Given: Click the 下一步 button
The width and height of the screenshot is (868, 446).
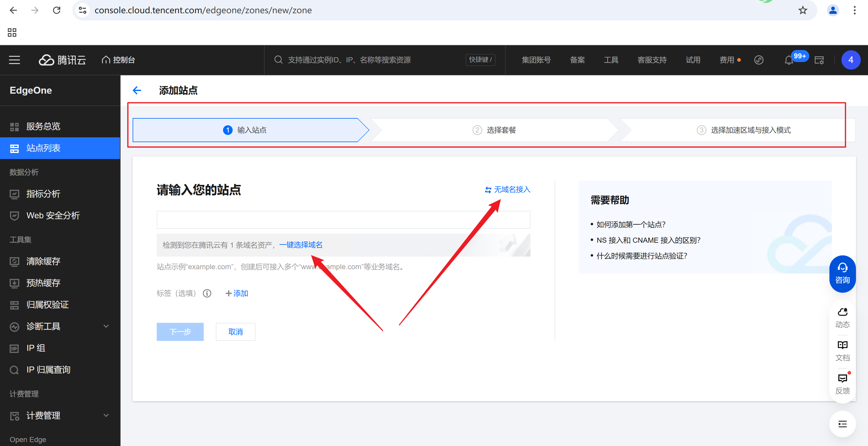Looking at the screenshot, I should pos(180,332).
